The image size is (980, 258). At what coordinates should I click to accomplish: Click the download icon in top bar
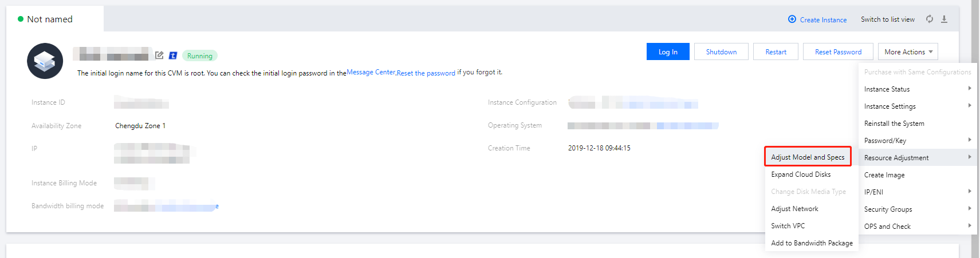click(x=944, y=19)
